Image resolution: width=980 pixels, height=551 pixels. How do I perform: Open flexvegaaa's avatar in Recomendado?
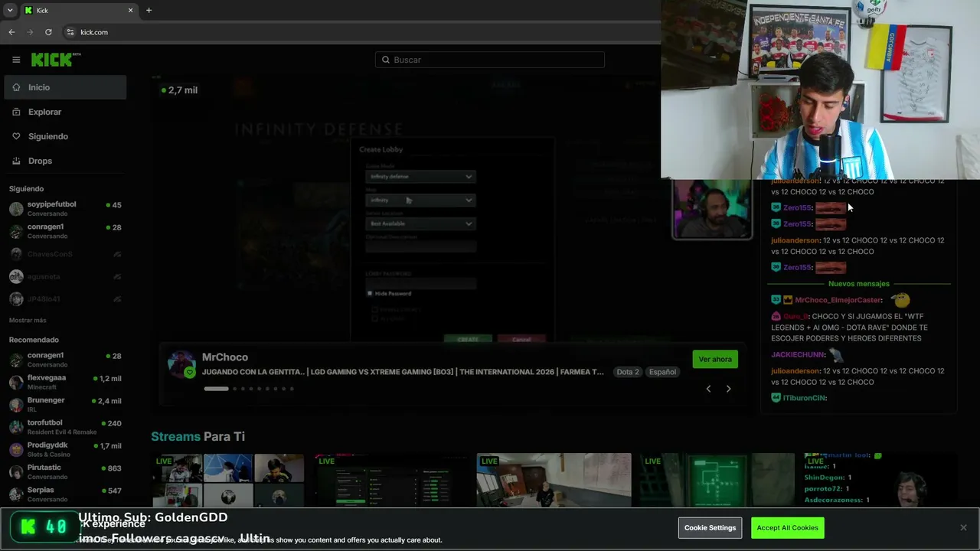point(16,382)
